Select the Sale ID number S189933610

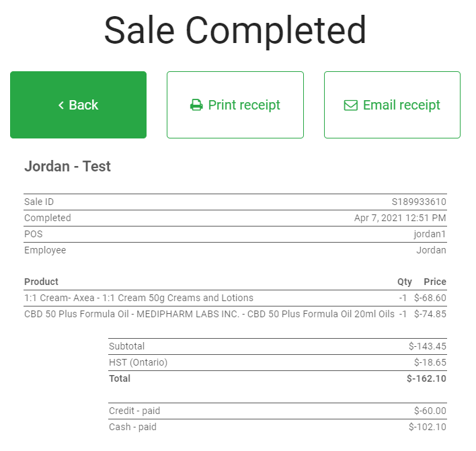point(419,202)
